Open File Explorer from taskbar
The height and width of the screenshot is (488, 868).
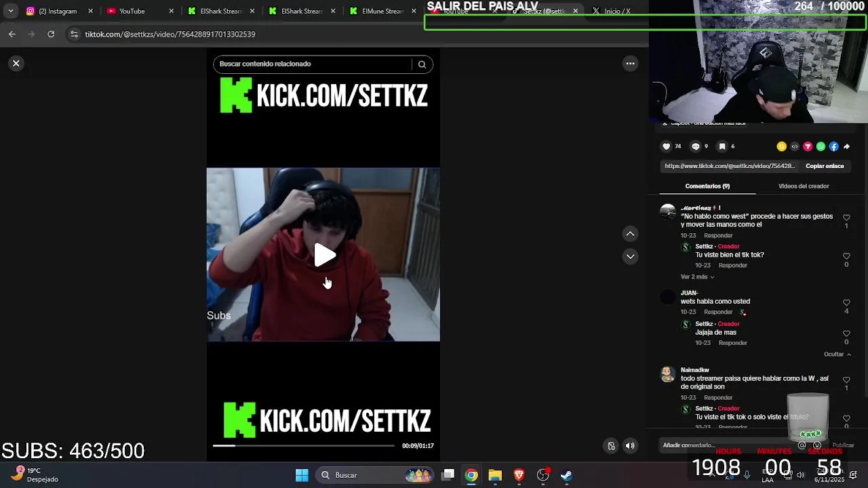click(495, 475)
